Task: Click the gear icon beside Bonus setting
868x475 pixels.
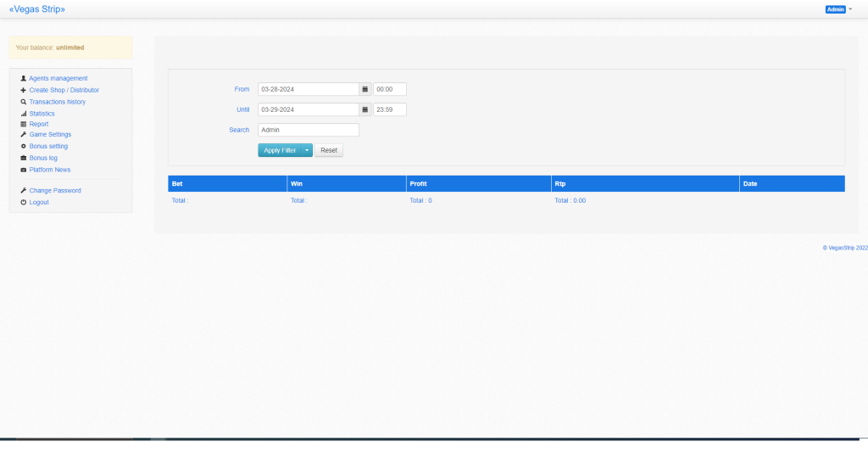Action: (x=23, y=146)
